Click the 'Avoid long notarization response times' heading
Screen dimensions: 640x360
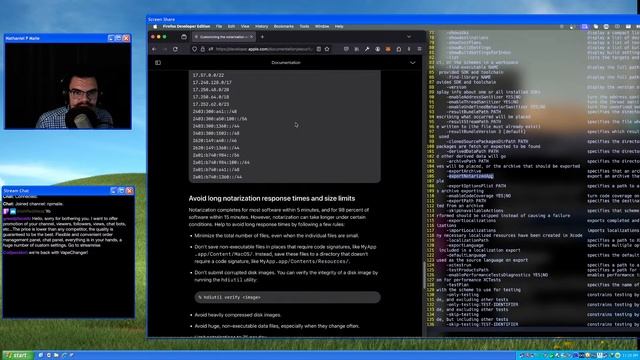272,198
